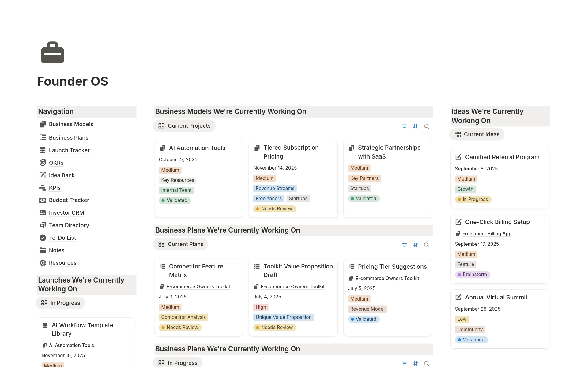Screen dimensions: 588x367
Task: Click the target icon next to OKRs
Action: (x=43, y=163)
